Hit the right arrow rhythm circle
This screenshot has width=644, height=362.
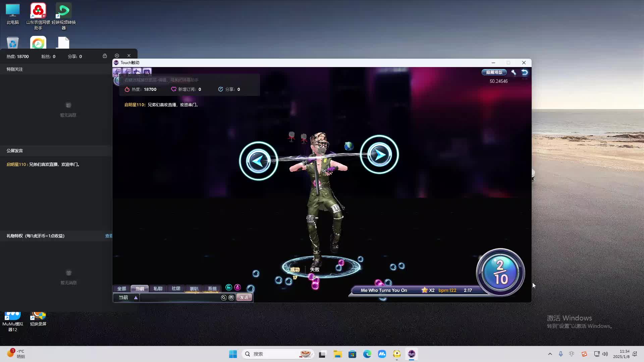pyautogui.click(x=379, y=155)
